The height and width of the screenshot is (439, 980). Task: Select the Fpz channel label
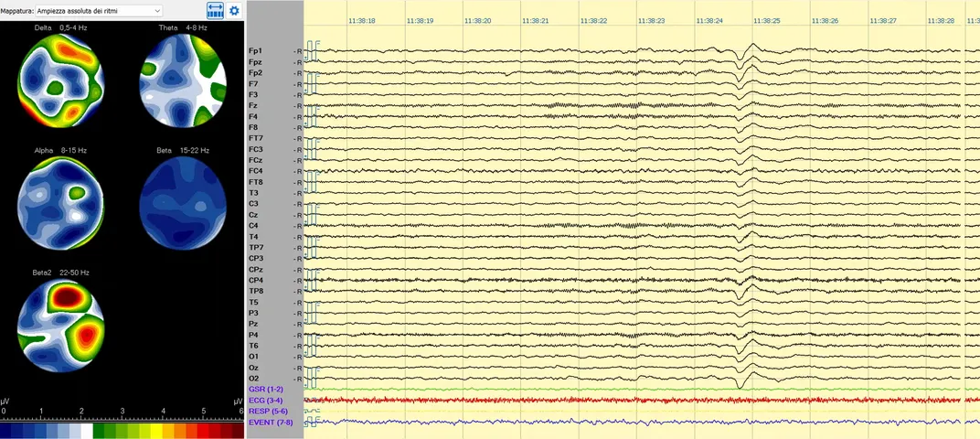tap(255, 62)
